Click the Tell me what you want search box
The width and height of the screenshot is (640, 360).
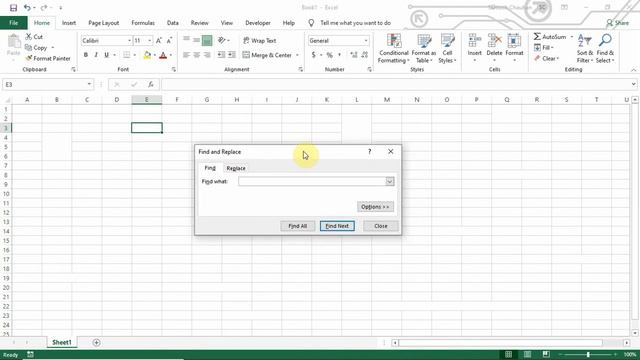point(356,23)
